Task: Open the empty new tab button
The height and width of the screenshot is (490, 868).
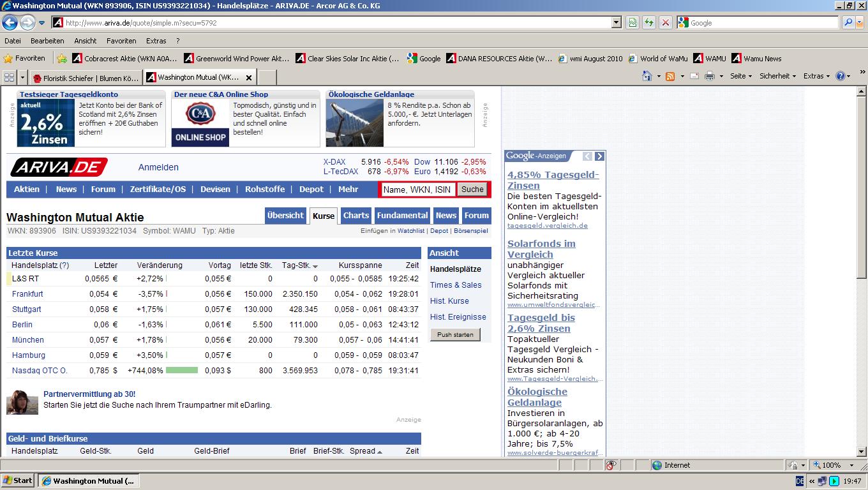Action: click(267, 78)
